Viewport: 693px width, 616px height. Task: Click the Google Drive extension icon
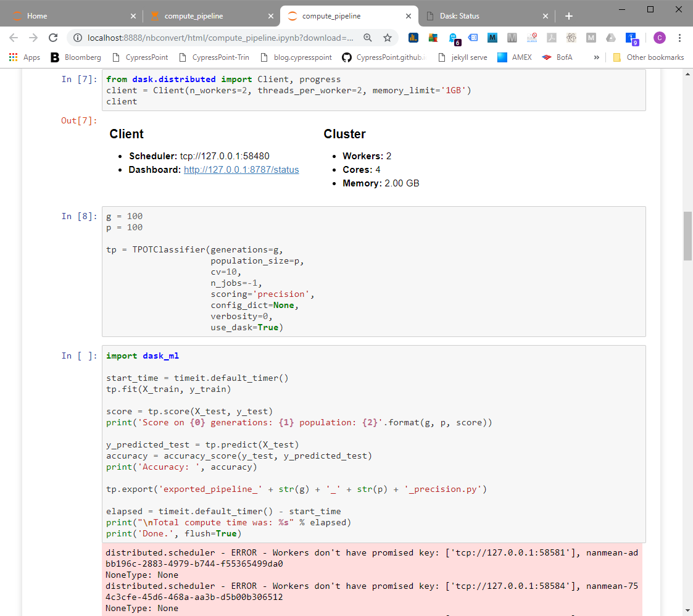pos(611,38)
